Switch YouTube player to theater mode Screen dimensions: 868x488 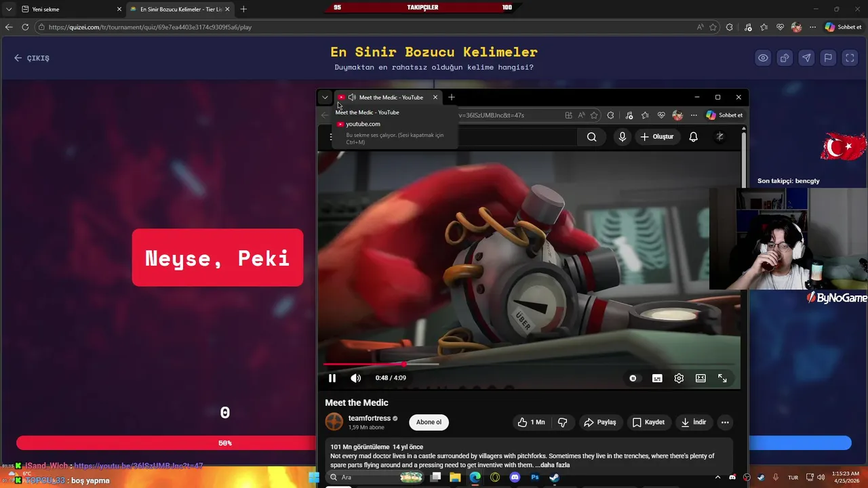(701, 378)
